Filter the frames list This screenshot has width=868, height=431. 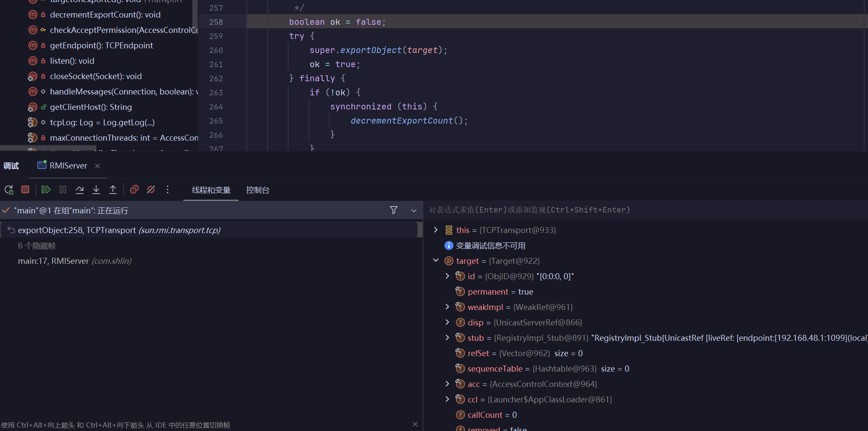394,210
